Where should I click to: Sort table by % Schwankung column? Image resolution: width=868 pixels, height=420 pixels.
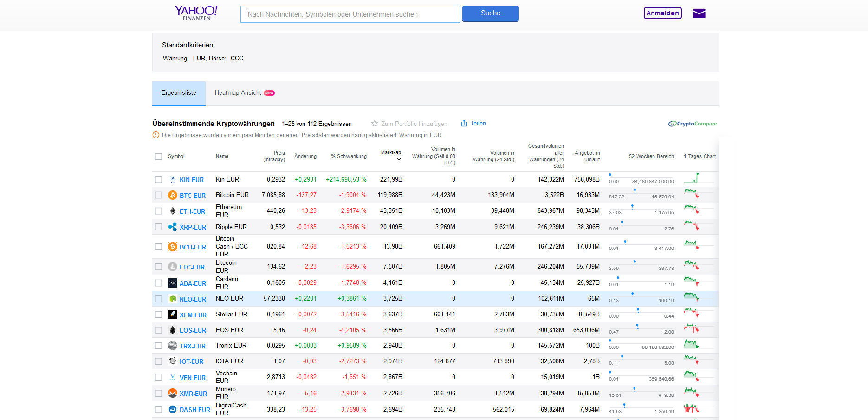[x=349, y=156]
